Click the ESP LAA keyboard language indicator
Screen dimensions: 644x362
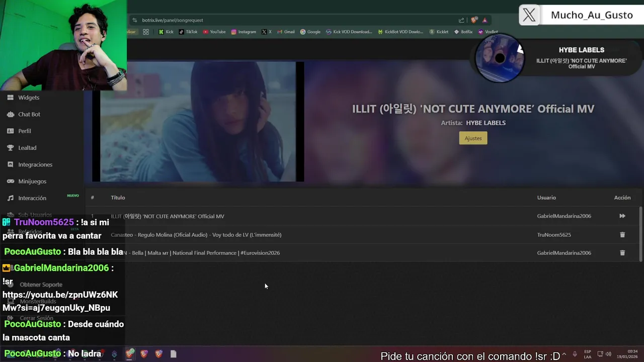point(588,354)
